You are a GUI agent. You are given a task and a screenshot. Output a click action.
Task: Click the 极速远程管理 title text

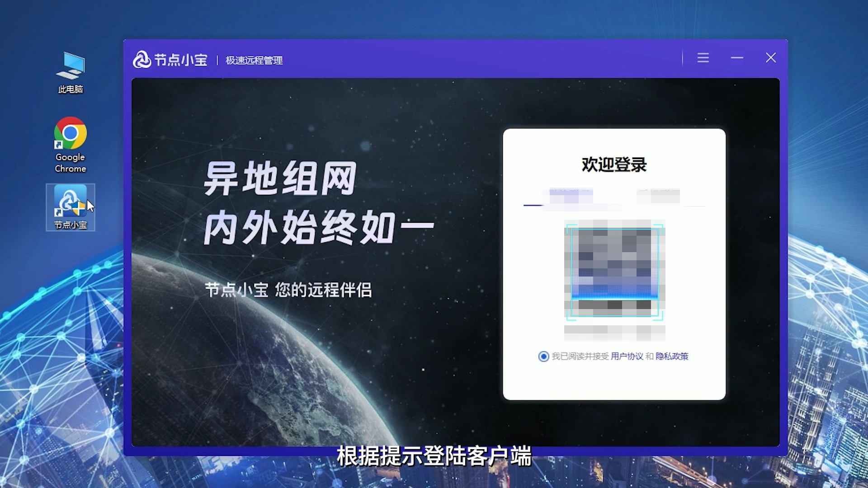tap(254, 60)
